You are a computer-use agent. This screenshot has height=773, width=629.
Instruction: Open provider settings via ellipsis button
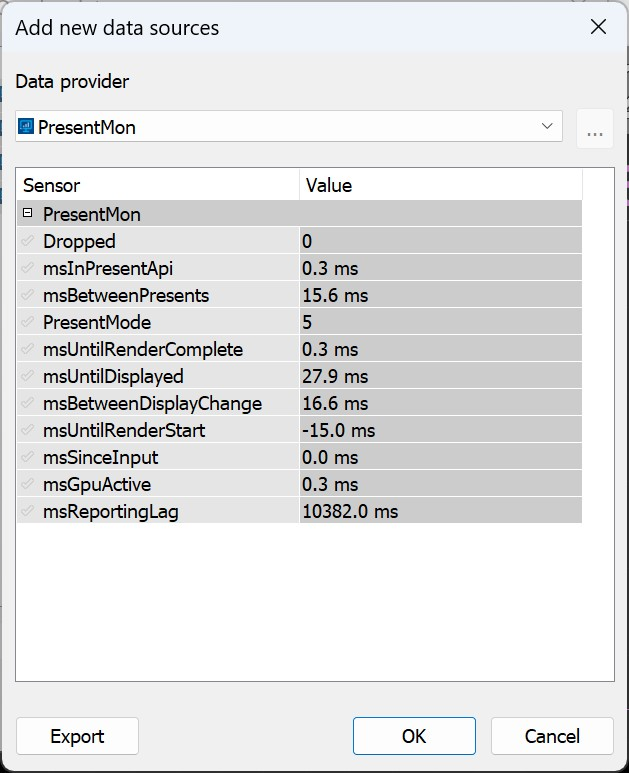point(595,129)
